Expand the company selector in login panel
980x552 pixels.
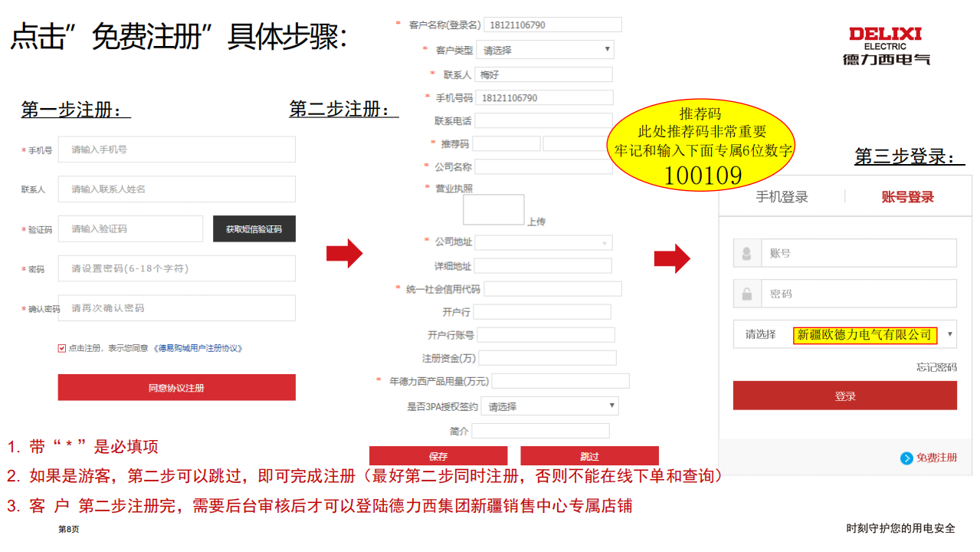[x=844, y=334]
